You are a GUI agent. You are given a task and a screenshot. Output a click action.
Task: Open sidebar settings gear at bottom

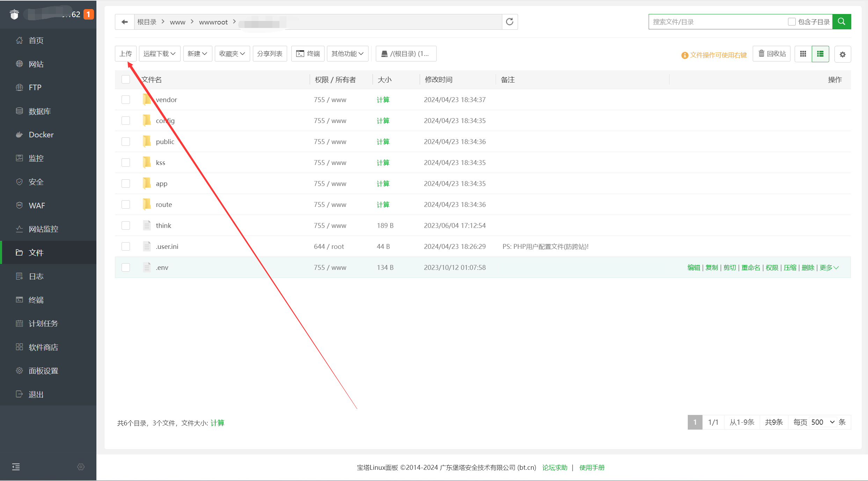pyautogui.click(x=81, y=467)
